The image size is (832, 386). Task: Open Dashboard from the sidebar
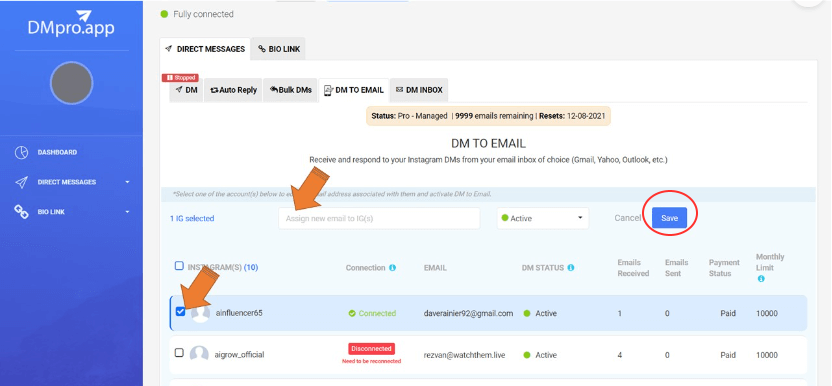(57, 152)
